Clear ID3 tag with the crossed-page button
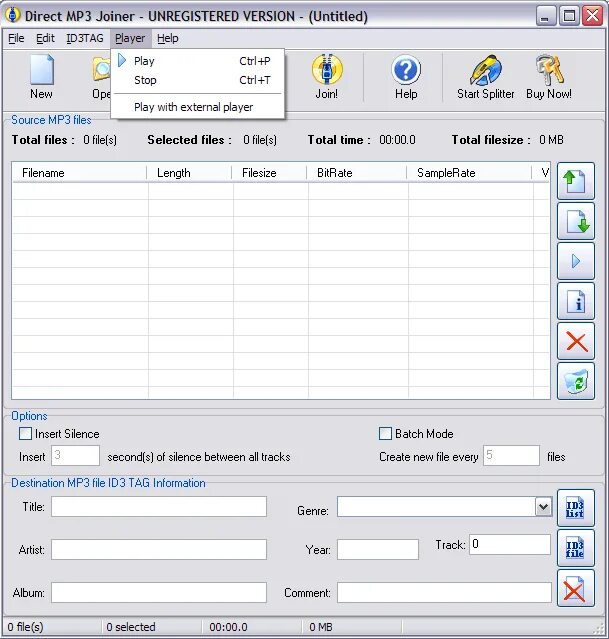 click(x=576, y=588)
